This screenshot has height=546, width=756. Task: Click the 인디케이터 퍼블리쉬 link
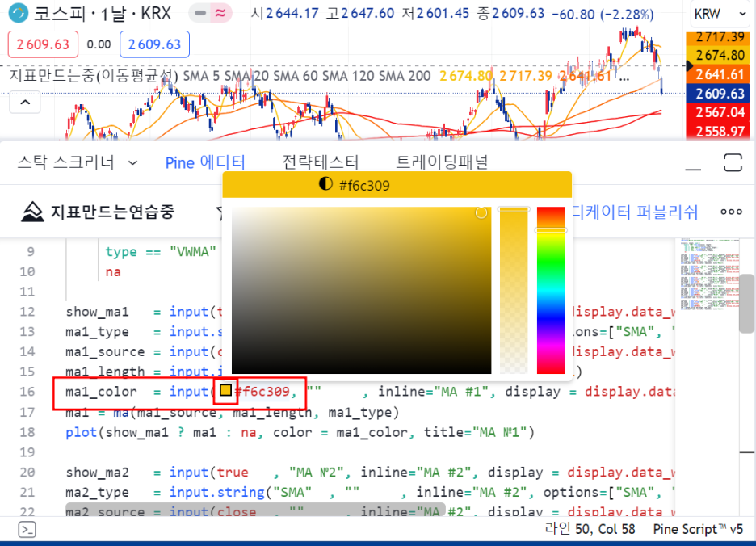click(635, 212)
